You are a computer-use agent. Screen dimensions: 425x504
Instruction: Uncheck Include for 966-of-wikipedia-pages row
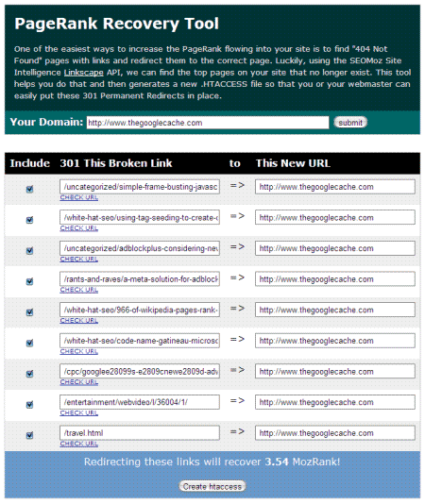tap(29, 312)
